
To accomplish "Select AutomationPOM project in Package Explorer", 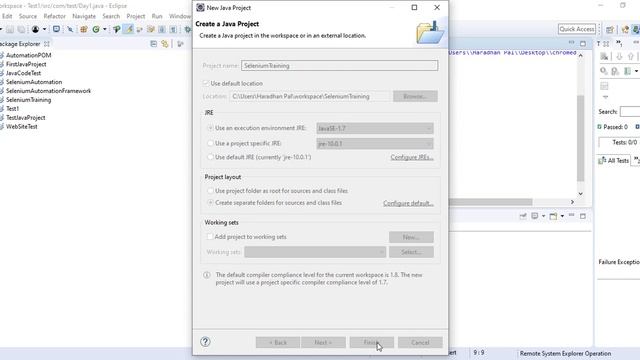I will (x=28, y=55).
